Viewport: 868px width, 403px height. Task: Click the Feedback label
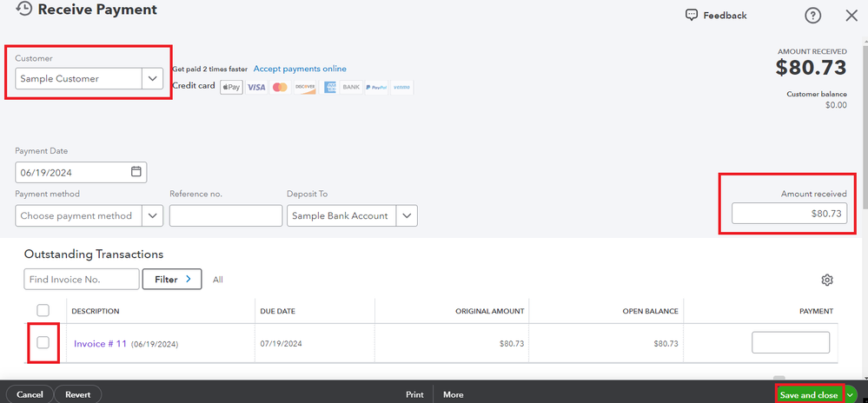(726, 16)
